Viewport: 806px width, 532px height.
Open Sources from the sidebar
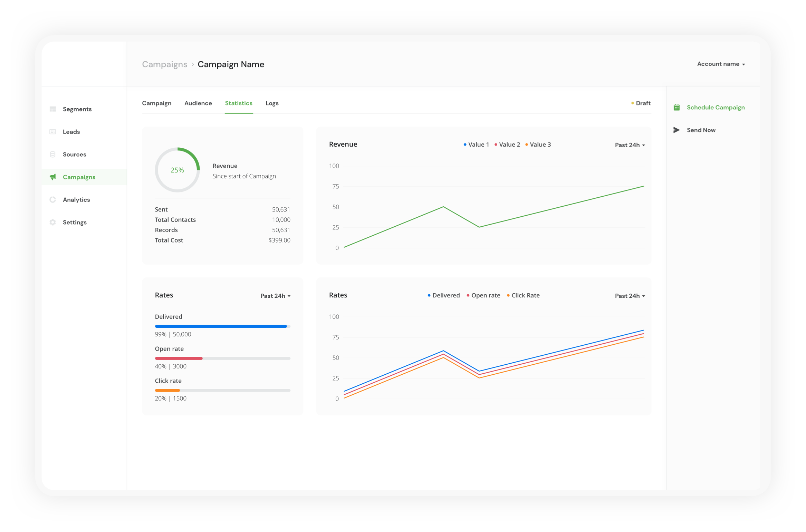coord(74,154)
